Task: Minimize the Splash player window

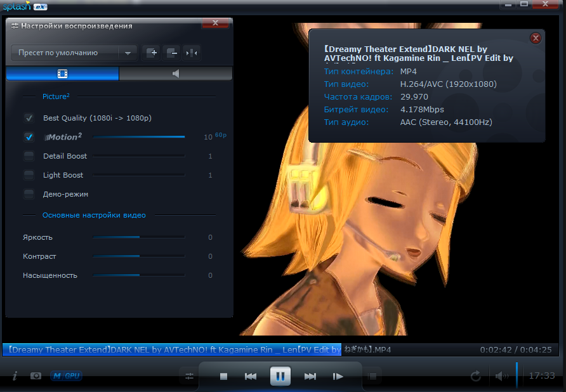Action: point(508,4)
